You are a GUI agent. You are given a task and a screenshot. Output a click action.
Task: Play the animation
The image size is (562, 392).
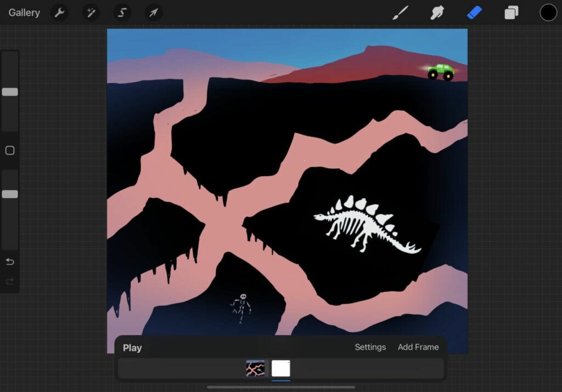point(132,348)
